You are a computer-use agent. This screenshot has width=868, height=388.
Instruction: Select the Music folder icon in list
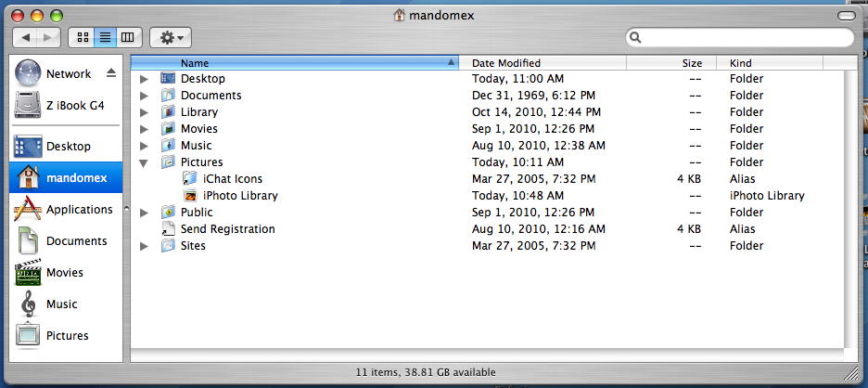pos(168,145)
